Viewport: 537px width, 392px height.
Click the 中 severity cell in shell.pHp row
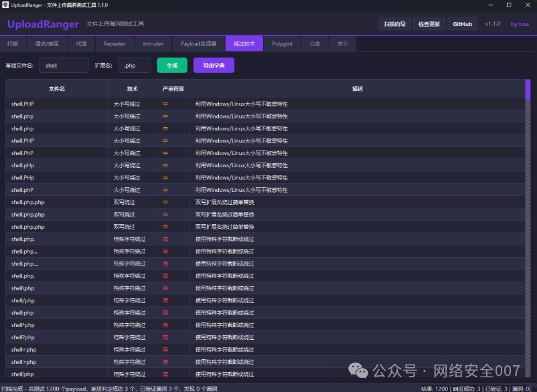[x=173, y=165]
